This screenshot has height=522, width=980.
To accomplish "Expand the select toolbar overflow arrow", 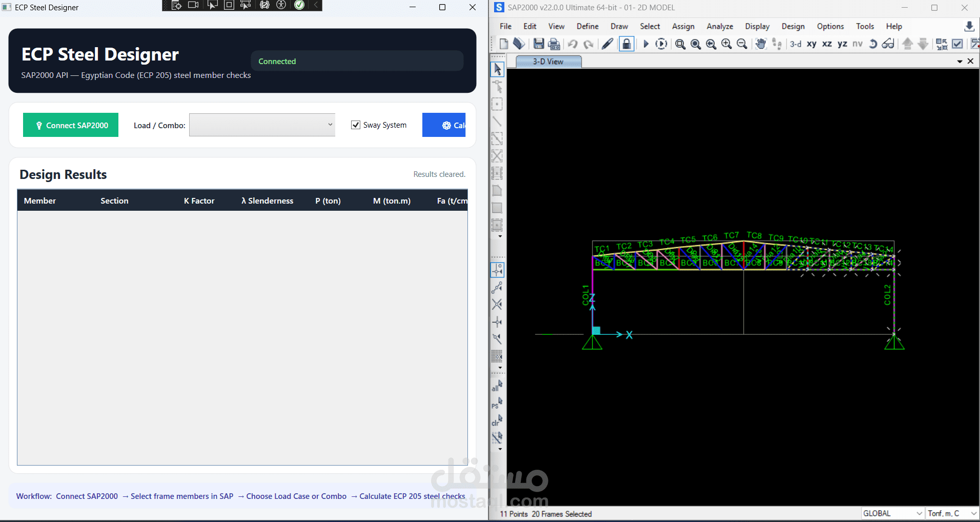I will tap(500, 449).
